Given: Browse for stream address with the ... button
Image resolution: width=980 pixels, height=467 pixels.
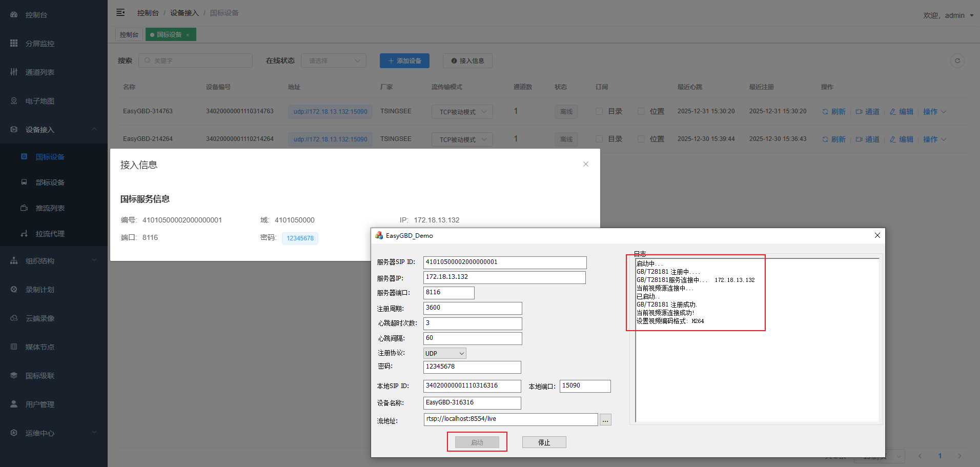Looking at the screenshot, I should [x=605, y=420].
